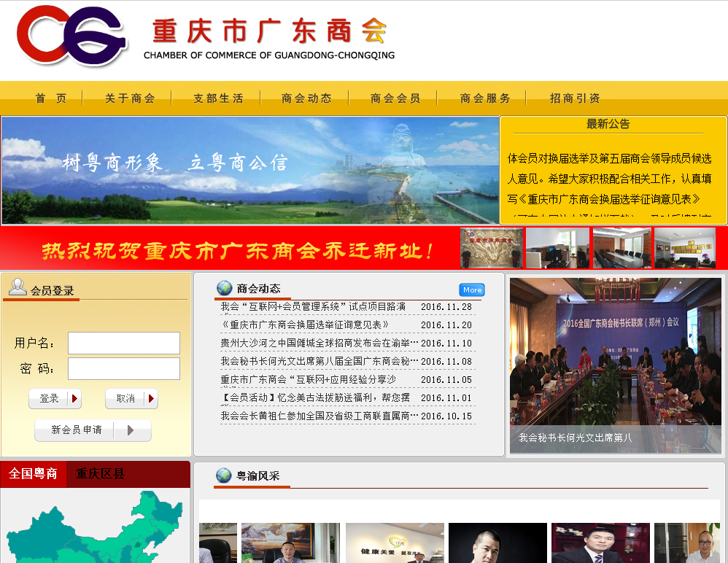Open 《重庆市广东商会换届选举征询意见表》 news link
This screenshot has width=728, height=563.
[x=304, y=325]
